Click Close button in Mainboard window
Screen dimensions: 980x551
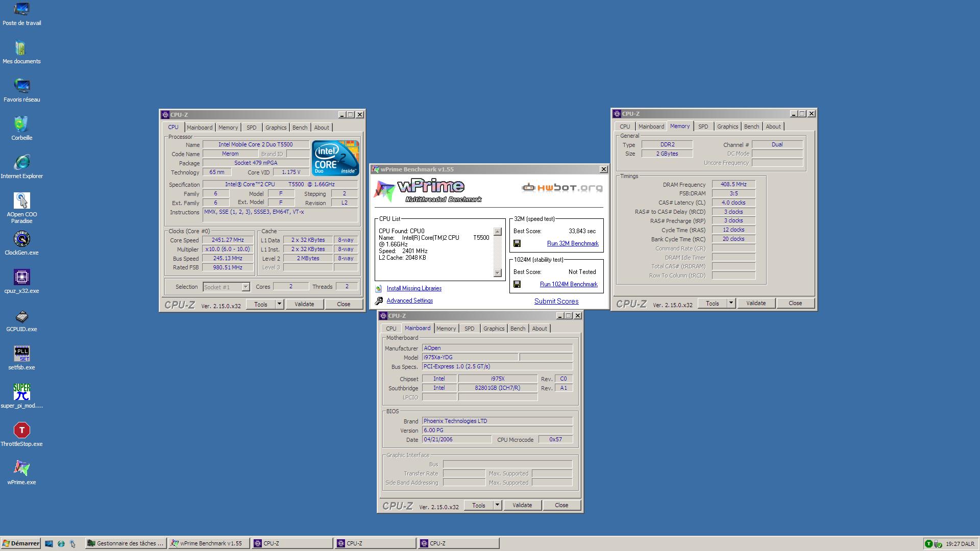coord(561,505)
